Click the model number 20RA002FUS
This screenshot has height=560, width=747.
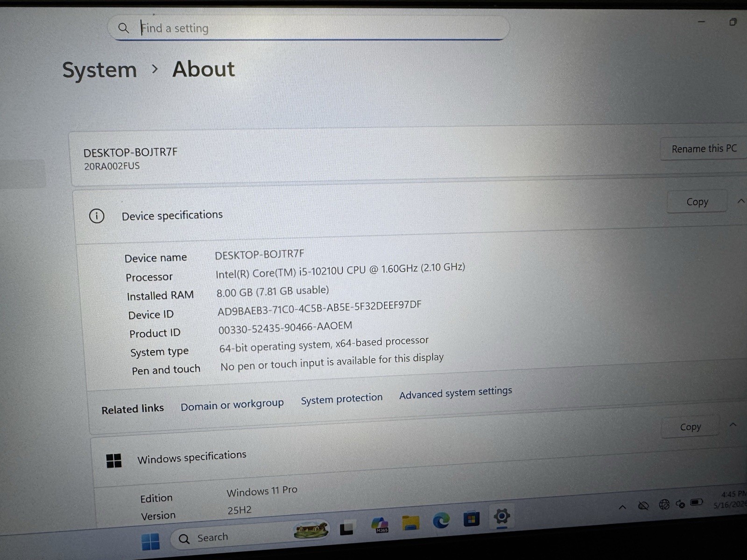(x=112, y=166)
